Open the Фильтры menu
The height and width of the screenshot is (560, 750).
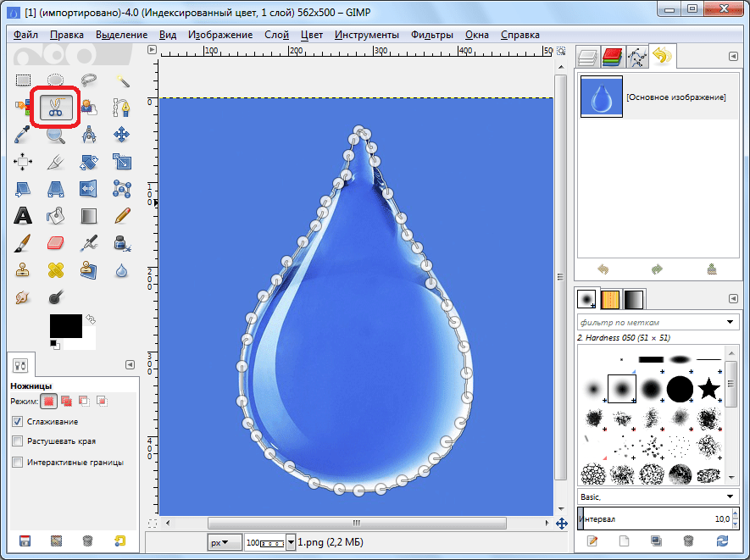point(432,35)
